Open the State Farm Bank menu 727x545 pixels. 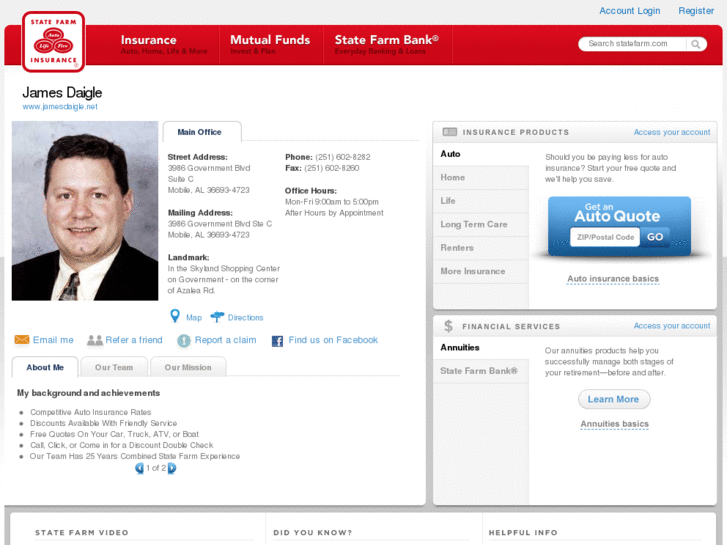click(387, 45)
